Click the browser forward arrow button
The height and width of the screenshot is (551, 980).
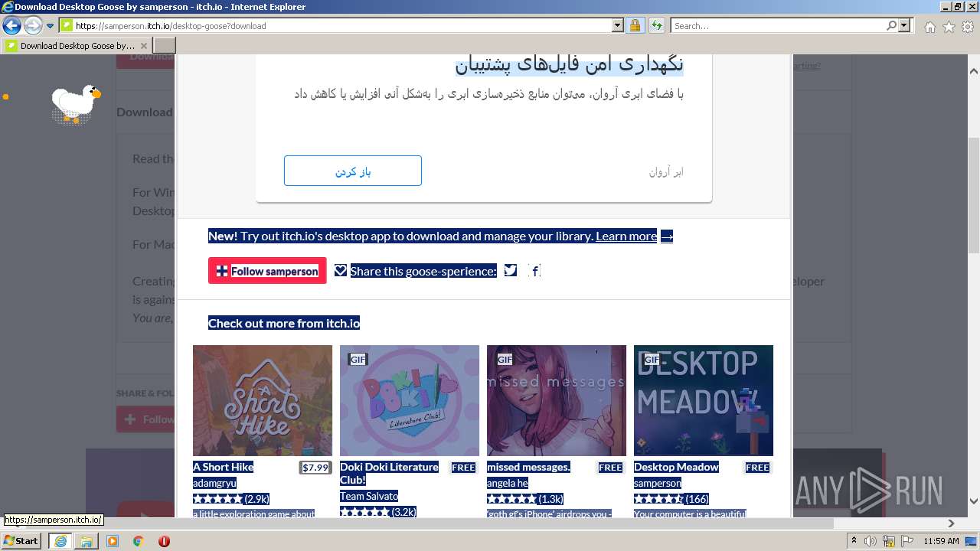point(33,25)
